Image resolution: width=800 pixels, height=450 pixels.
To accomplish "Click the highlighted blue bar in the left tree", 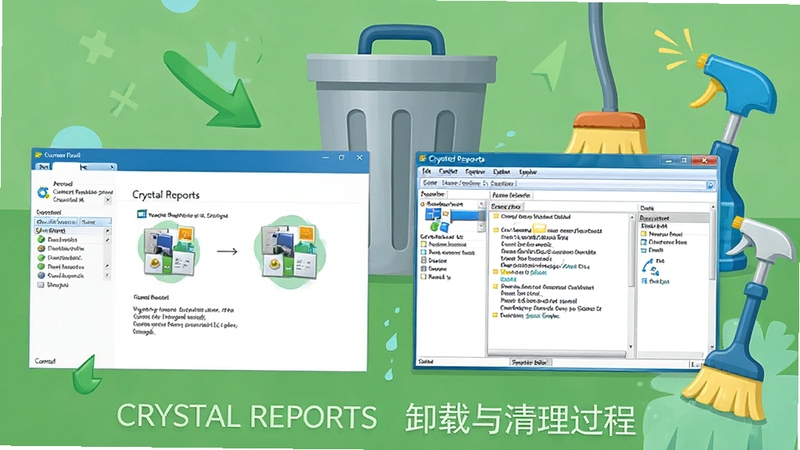I will point(464,216).
